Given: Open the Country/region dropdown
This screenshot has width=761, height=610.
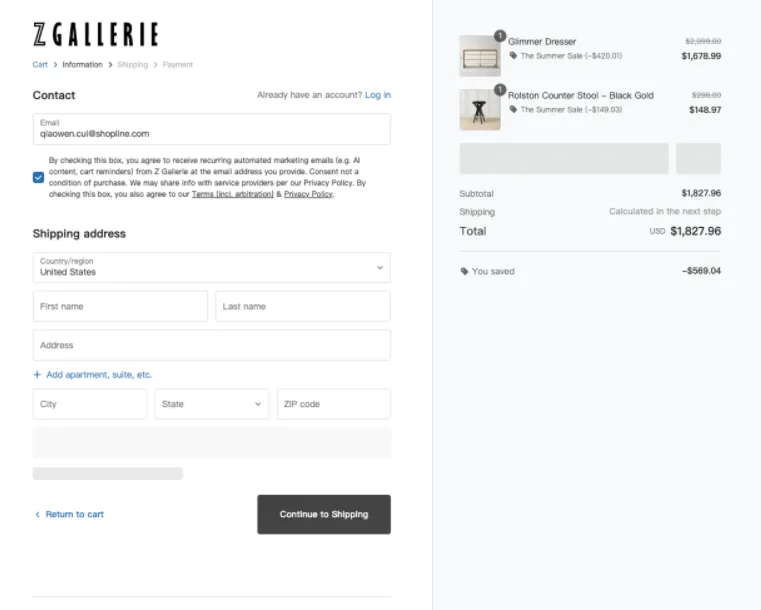Looking at the screenshot, I should pos(210,267).
